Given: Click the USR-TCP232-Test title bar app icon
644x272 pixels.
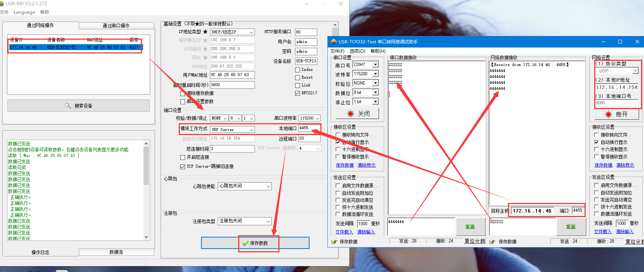Looking at the screenshot, I should pos(334,42).
